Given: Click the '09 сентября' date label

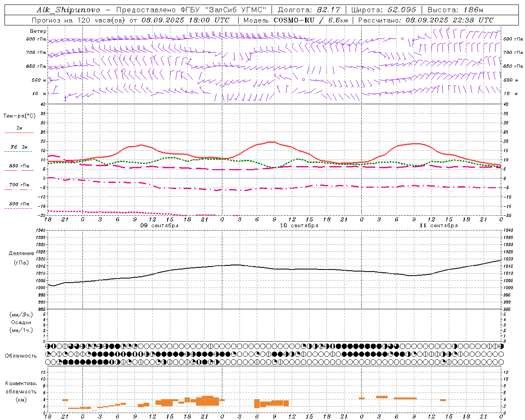Looking at the screenshot, I should (x=160, y=226).
